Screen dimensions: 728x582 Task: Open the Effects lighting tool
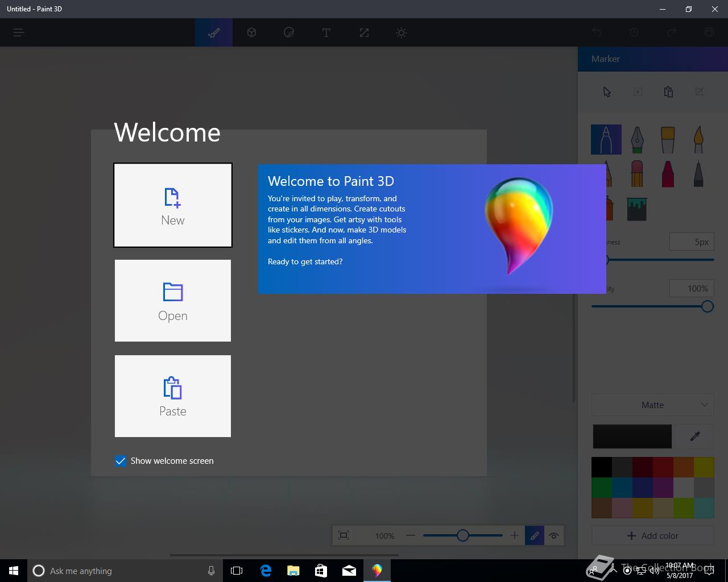402,33
